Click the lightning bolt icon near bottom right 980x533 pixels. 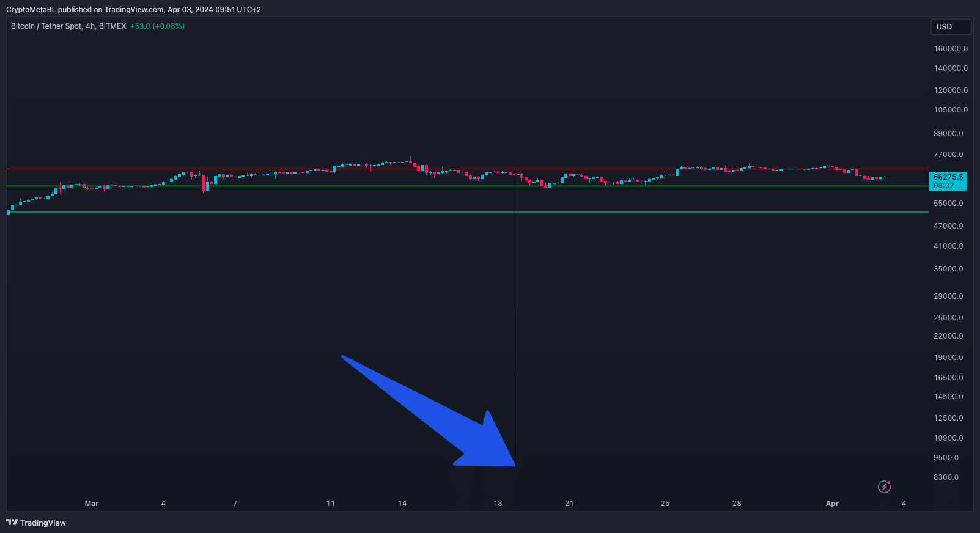pyautogui.click(x=884, y=487)
